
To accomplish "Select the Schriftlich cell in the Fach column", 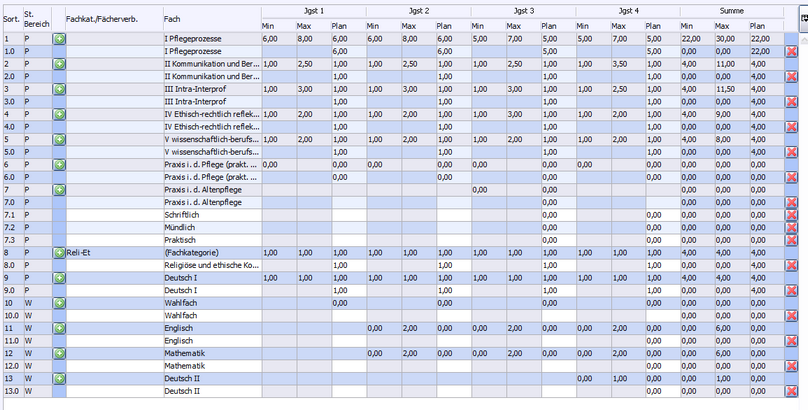I will (x=210, y=215).
